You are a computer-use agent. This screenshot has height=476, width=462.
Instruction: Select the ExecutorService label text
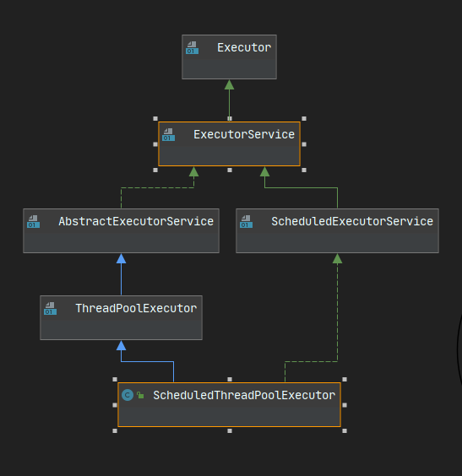point(244,134)
